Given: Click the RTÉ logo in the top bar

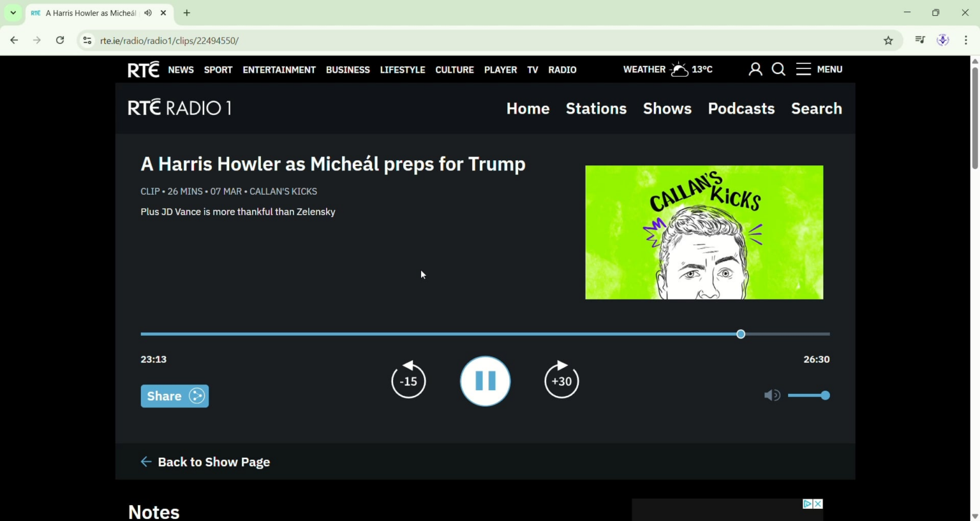Looking at the screenshot, I should coord(144,69).
